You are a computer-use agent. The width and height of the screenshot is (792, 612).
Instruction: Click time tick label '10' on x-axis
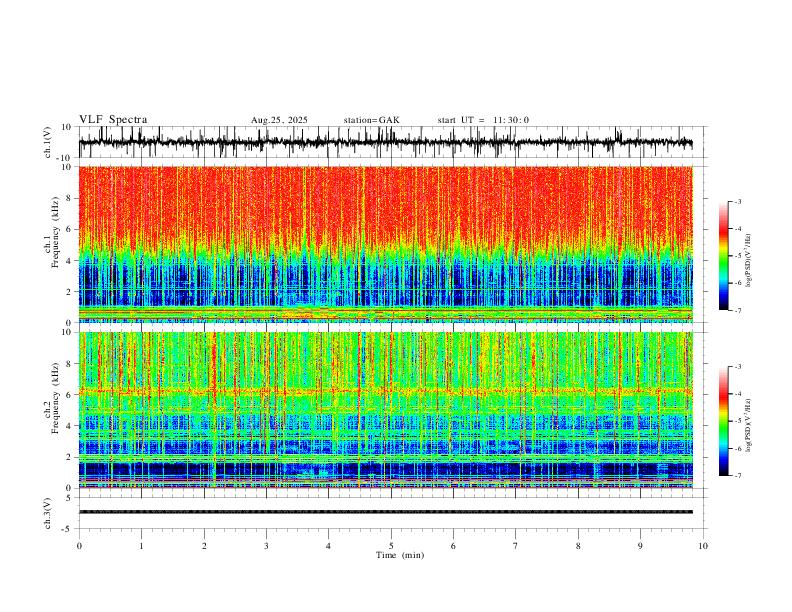click(703, 546)
